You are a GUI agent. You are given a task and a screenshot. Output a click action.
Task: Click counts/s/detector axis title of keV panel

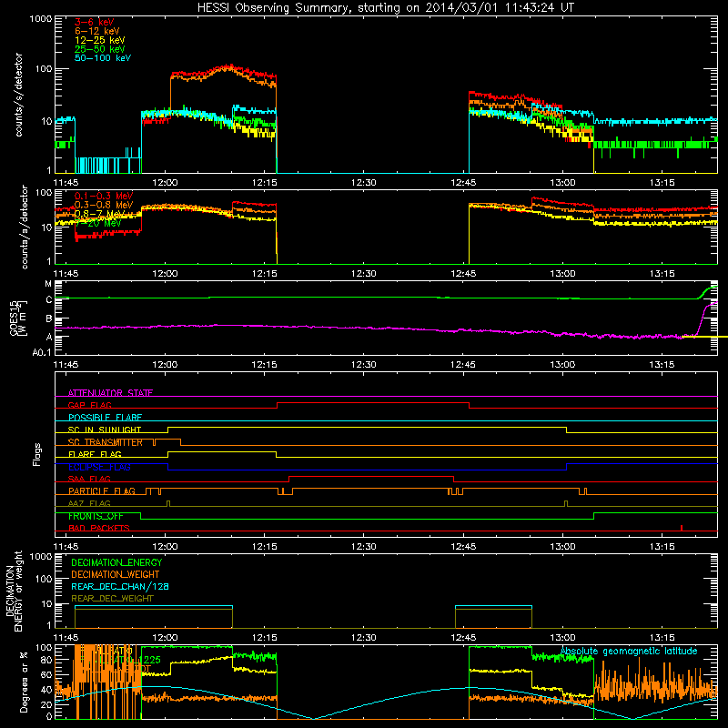pos(18,95)
